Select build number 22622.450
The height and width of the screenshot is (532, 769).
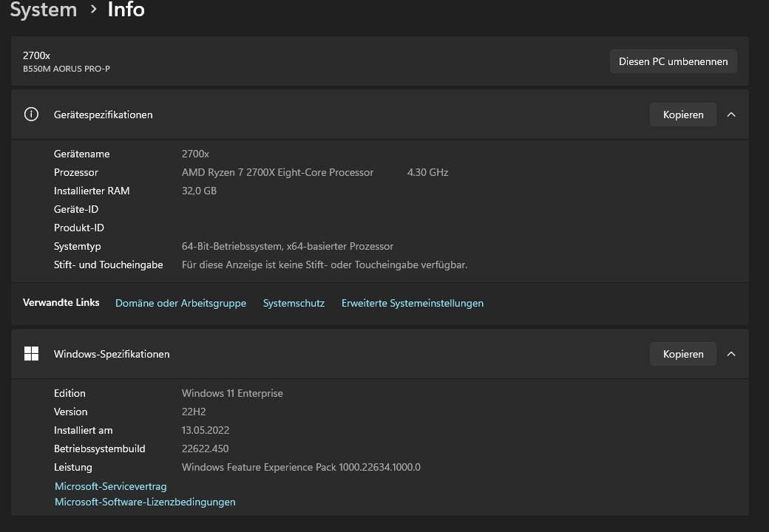(x=205, y=449)
